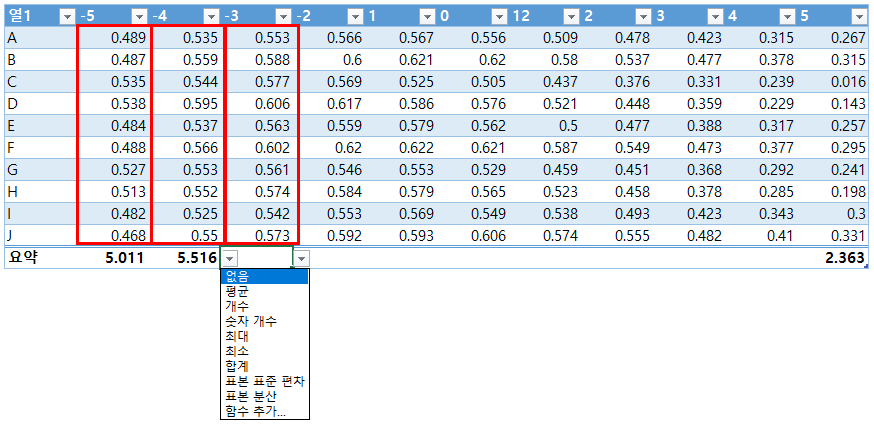Image resolution: width=874 pixels, height=427 pixels.
Task: Click cell 0.489 in row A
Action: (x=129, y=38)
